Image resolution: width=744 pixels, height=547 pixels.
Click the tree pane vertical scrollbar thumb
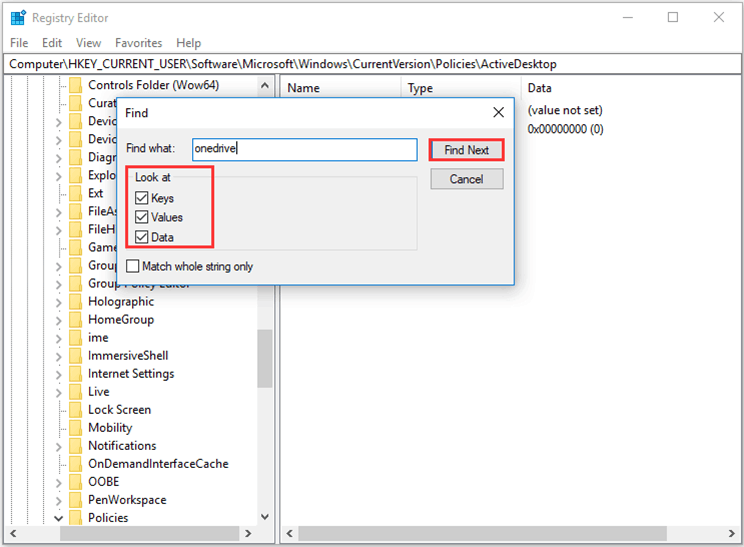click(x=265, y=359)
